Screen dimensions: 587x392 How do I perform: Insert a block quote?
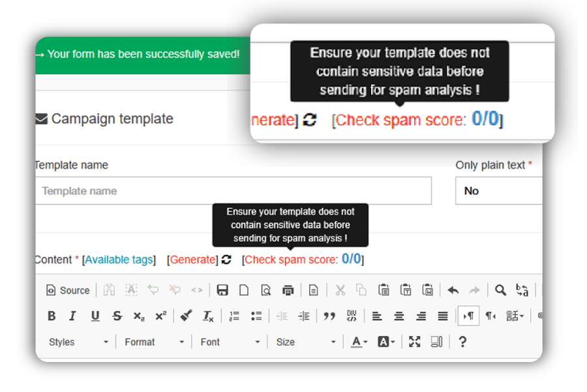(329, 316)
